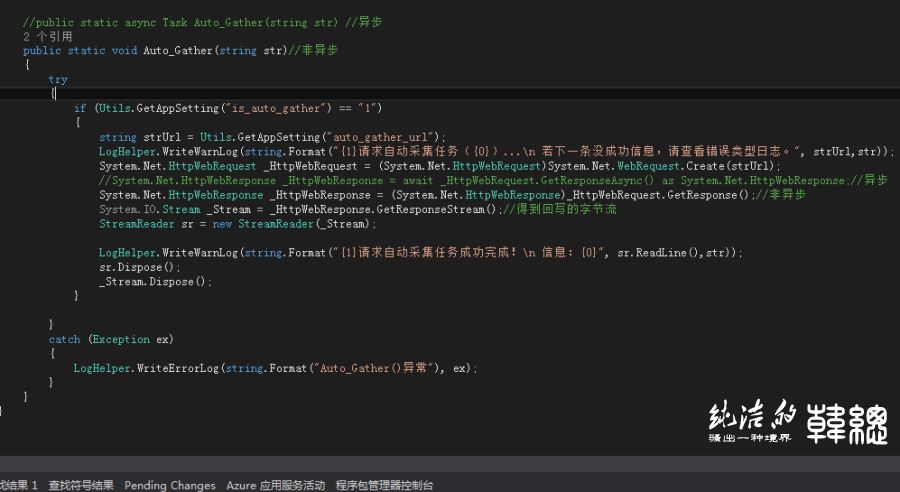Click "is_auto_gather" string literal

(276, 108)
